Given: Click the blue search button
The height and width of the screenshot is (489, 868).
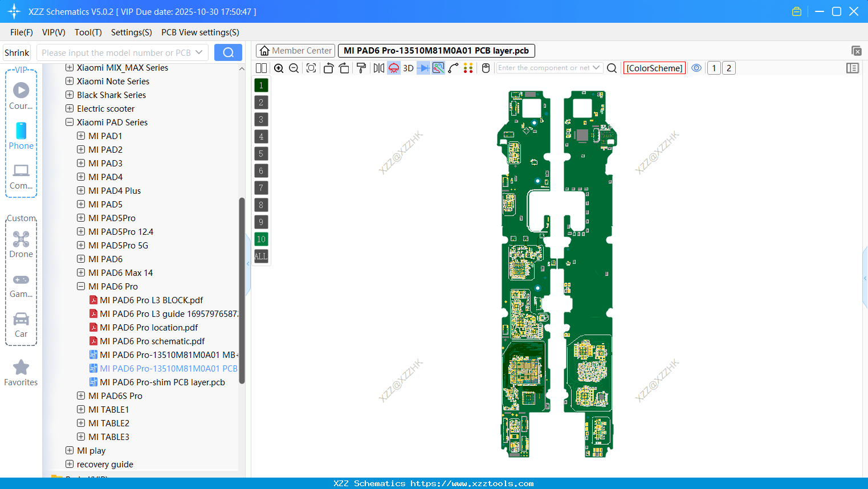Looking at the screenshot, I should 228,52.
